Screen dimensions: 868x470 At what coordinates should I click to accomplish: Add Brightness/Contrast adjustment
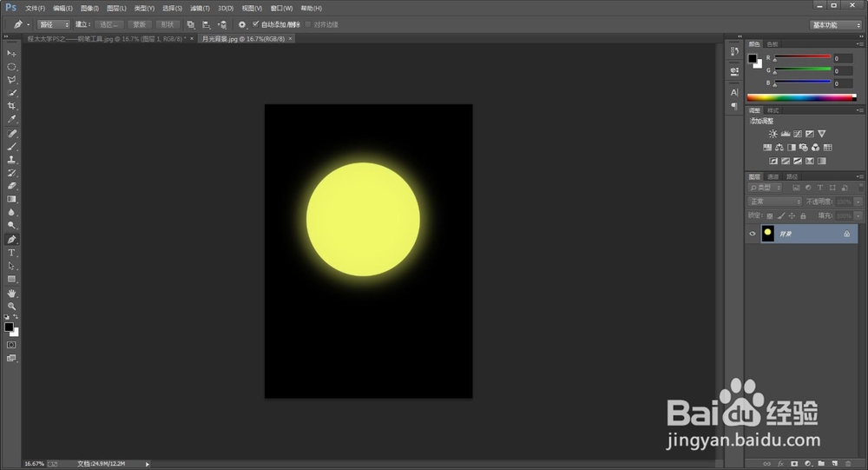pos(773,134)
